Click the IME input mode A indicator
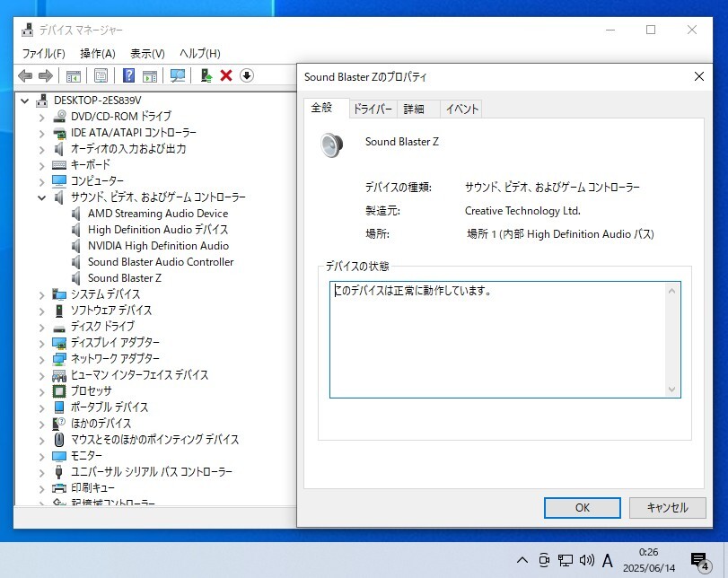 pos(608,561)
